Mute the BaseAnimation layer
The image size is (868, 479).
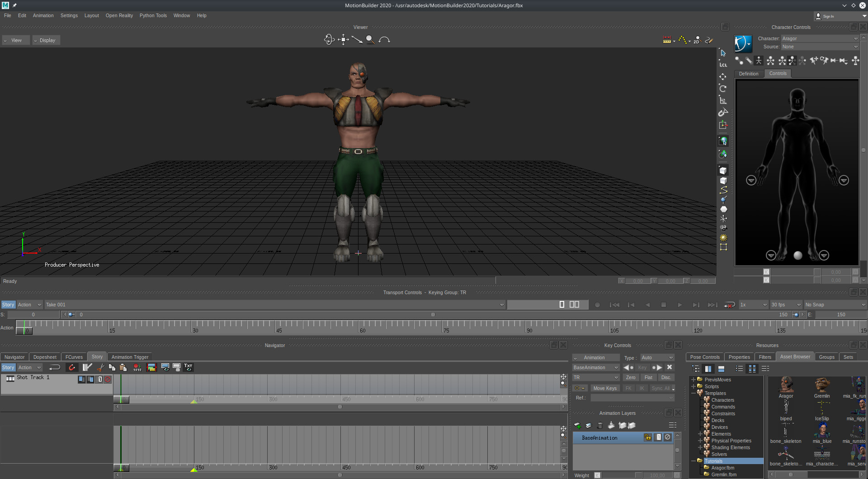[667, 437]
